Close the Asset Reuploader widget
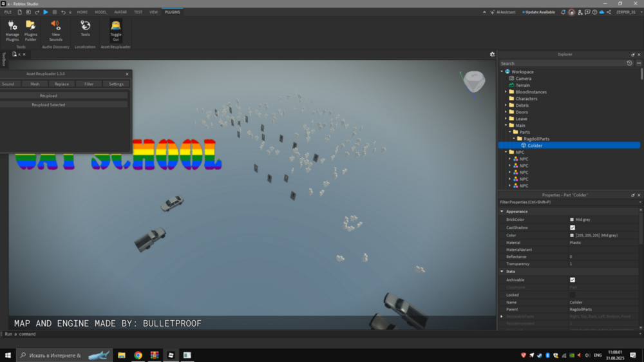The image size is (644, 362). pos(127,74)
